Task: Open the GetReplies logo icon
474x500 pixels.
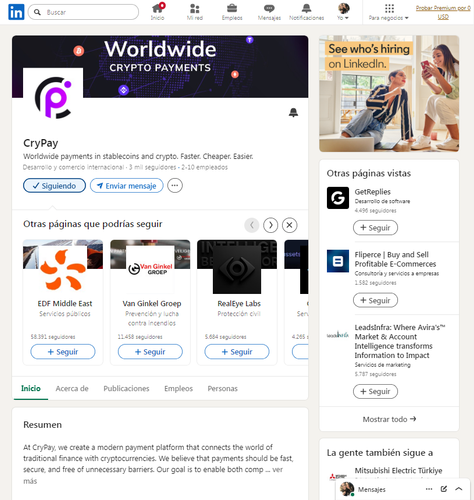Action: pyautogui.click(x=338, y=198)
